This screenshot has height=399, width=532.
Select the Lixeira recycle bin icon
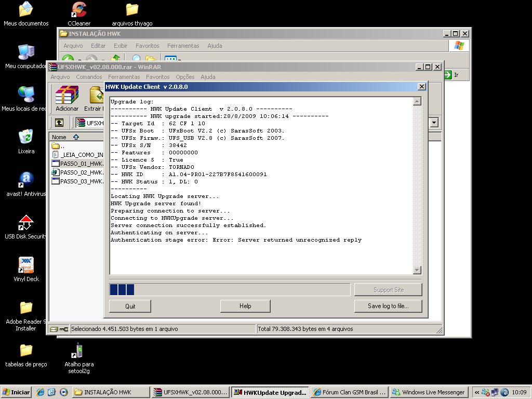click(26, 141)
